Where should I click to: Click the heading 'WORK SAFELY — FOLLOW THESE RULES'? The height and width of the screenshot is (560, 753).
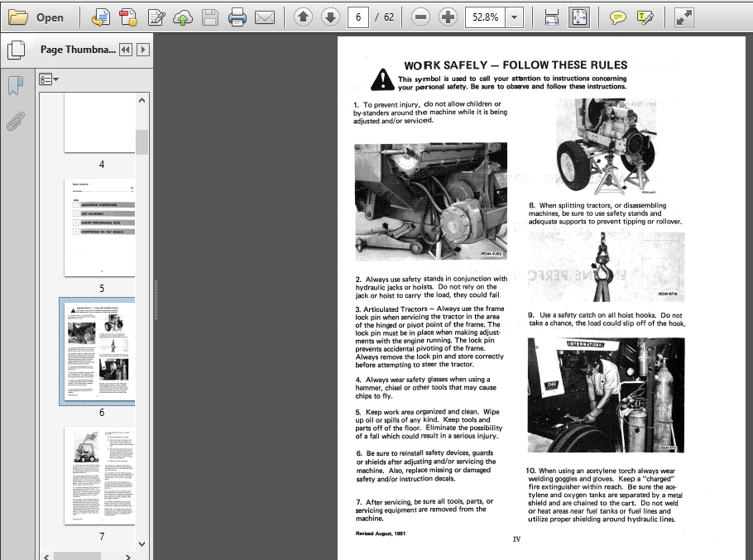point(516,65)
